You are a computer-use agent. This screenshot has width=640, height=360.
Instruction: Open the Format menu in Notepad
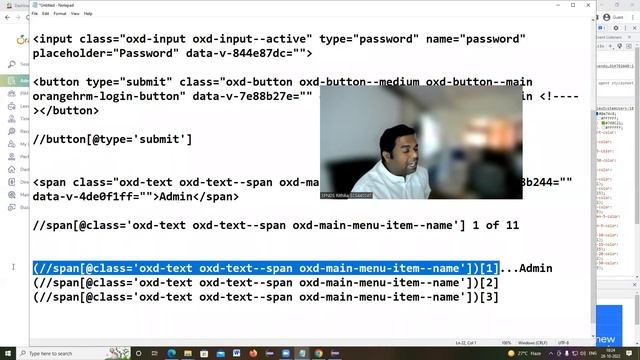(x=60, y=13)
